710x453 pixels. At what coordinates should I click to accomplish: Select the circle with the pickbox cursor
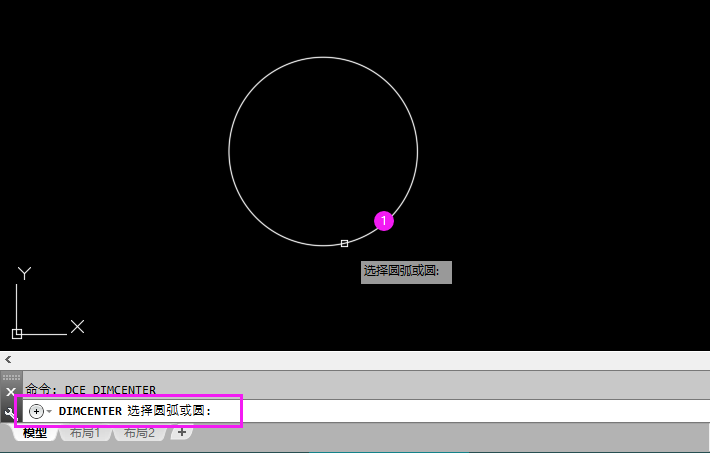point(344,243)
